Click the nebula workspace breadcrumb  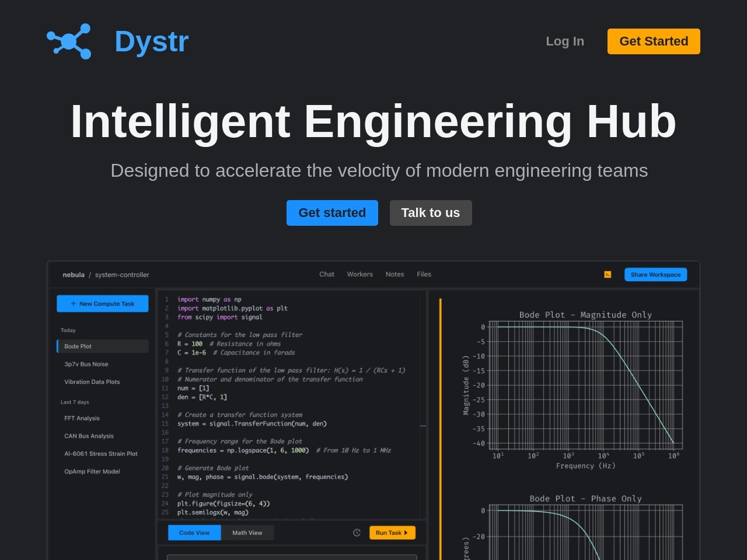74,275
